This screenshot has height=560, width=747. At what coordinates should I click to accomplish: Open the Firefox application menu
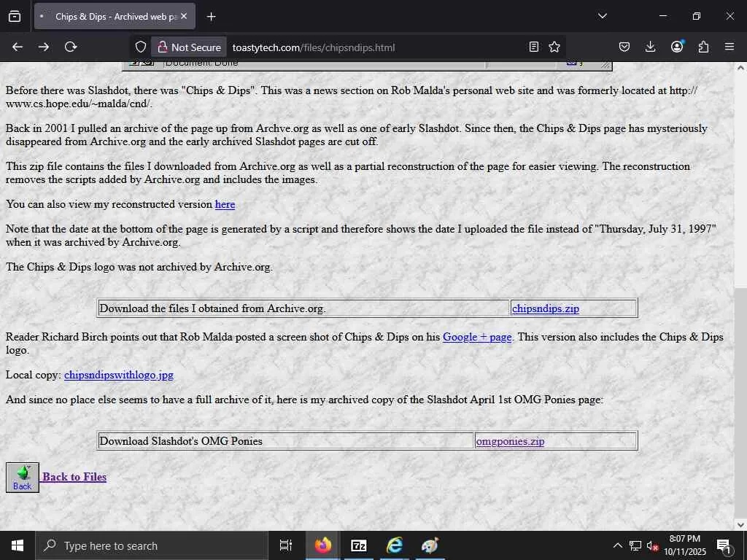(x=729, y=47)
